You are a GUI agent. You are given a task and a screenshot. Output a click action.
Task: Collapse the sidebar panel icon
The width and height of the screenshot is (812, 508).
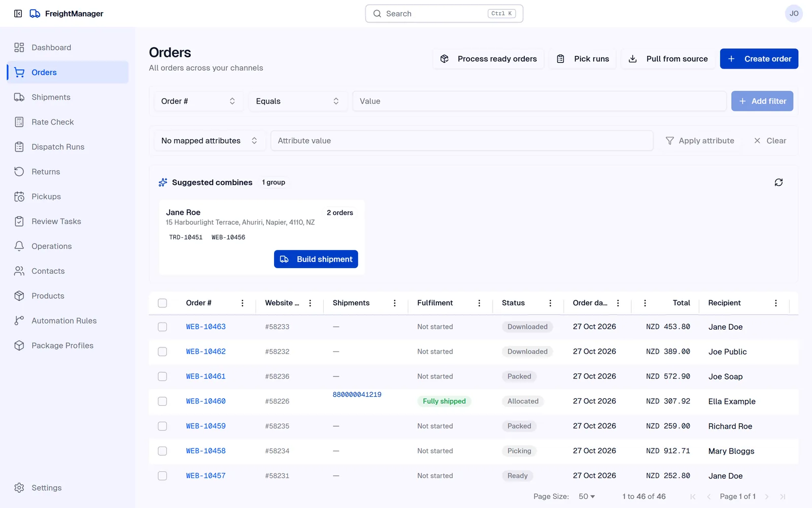(x=18, y=14)
